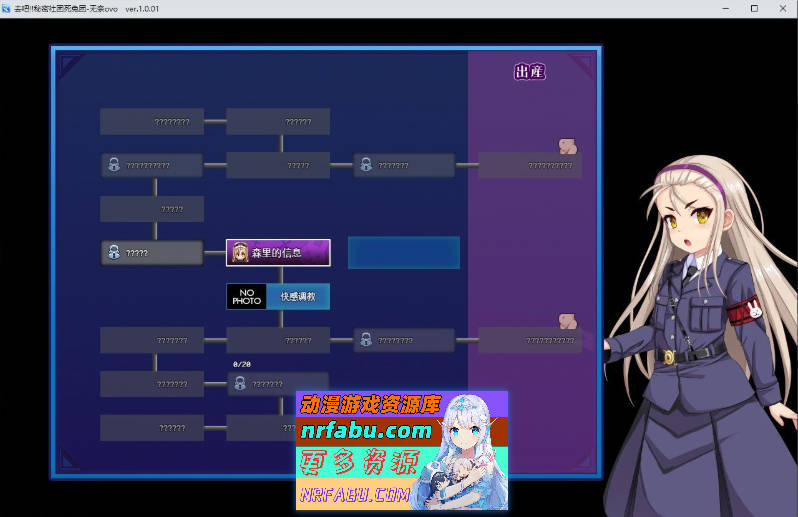The image size is (798, 517).
Task: Select the topmost-left ???????? node
Action: tap(152, 122)
